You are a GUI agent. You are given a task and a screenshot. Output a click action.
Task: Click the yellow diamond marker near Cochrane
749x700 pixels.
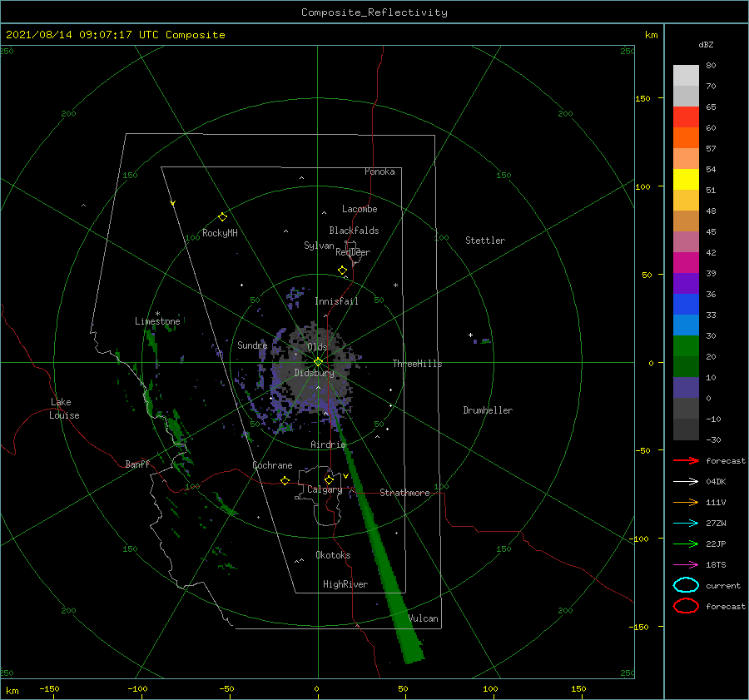(x=285, y=480)
